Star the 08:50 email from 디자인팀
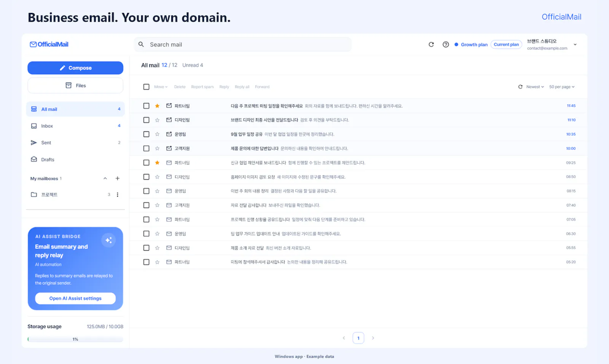Image resolution: width=609 pixels, height=364 pixels. click(x=157, y=177)
